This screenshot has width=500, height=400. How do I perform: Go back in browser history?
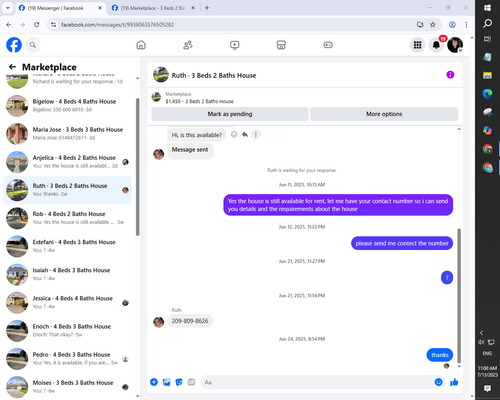(x=9, y=24)
